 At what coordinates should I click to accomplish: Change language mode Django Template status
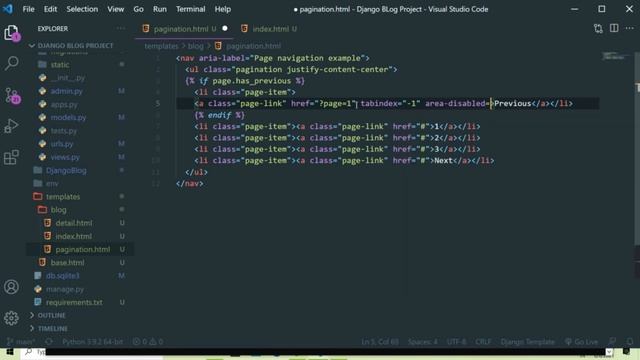527,342
